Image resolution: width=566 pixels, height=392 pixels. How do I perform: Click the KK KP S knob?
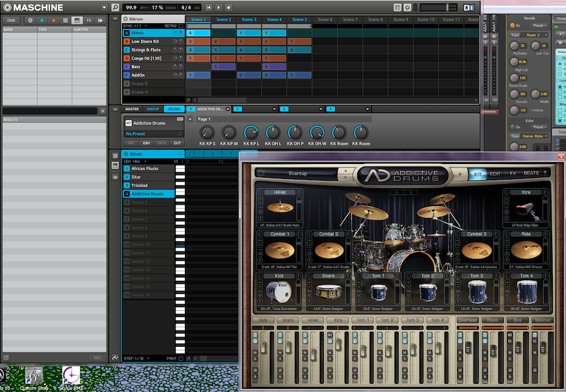[x=207, y=133]
